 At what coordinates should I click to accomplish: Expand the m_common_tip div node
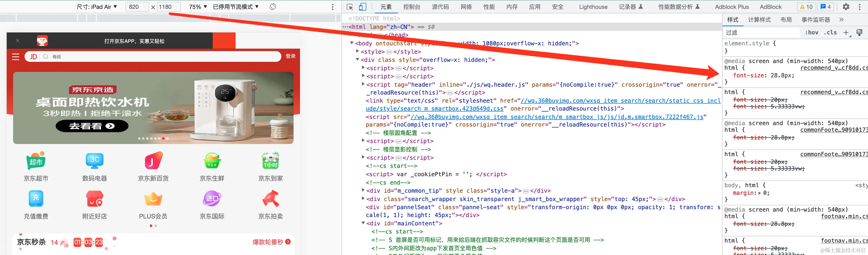point(363,190)
